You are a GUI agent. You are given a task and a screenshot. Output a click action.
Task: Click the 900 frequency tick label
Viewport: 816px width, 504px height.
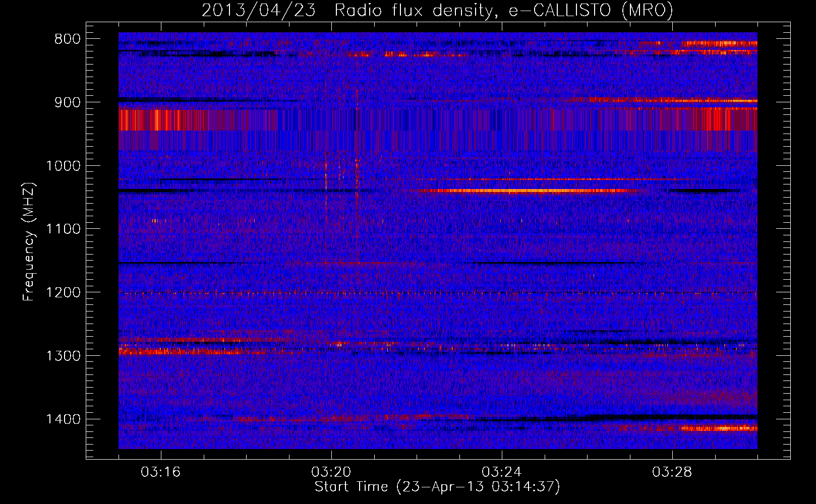(68, 103)
